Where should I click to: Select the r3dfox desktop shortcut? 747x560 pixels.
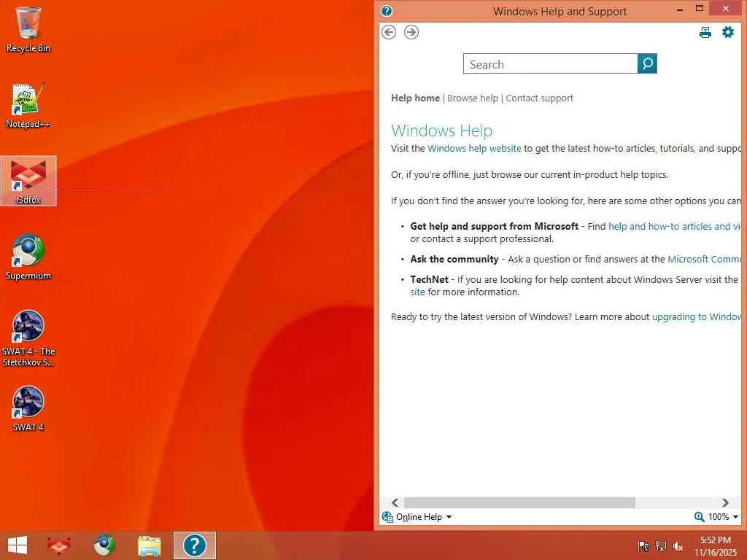[28, 181]
